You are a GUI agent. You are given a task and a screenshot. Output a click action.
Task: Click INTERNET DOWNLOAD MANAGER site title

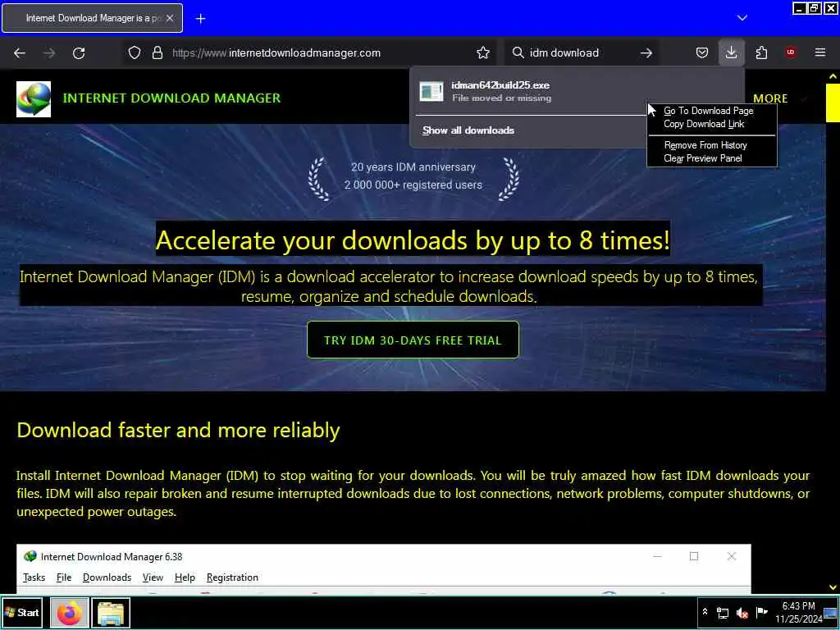coord(171,98)
